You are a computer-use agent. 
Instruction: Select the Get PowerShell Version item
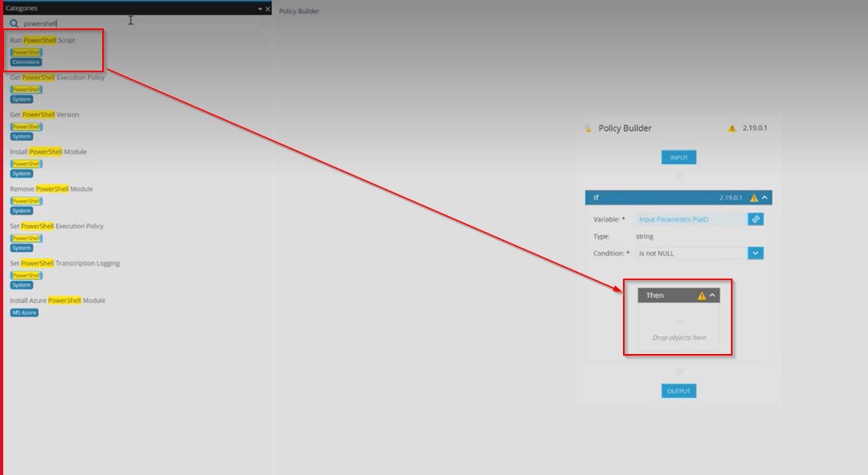tap(45, 114)
